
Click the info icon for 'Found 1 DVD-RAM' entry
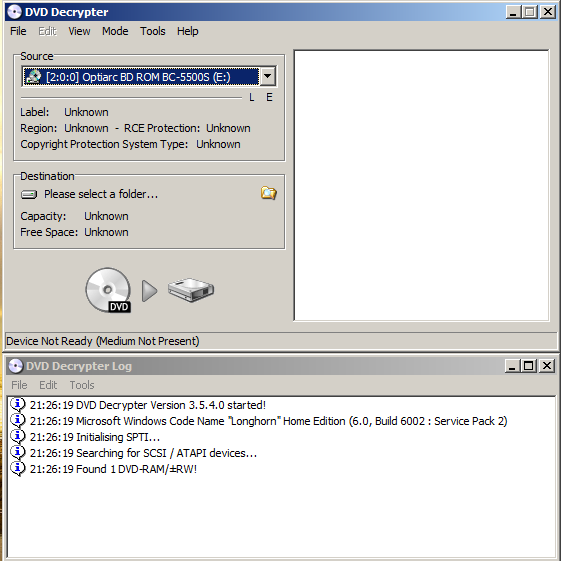18,469
